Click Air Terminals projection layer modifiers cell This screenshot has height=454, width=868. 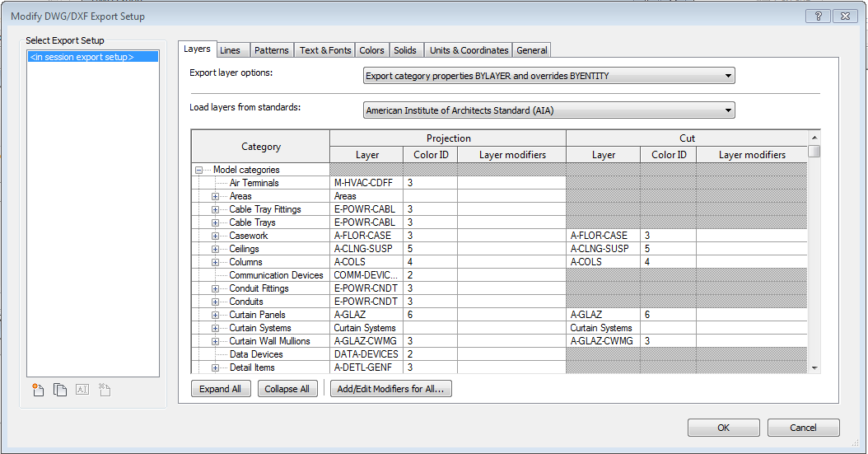512,183
